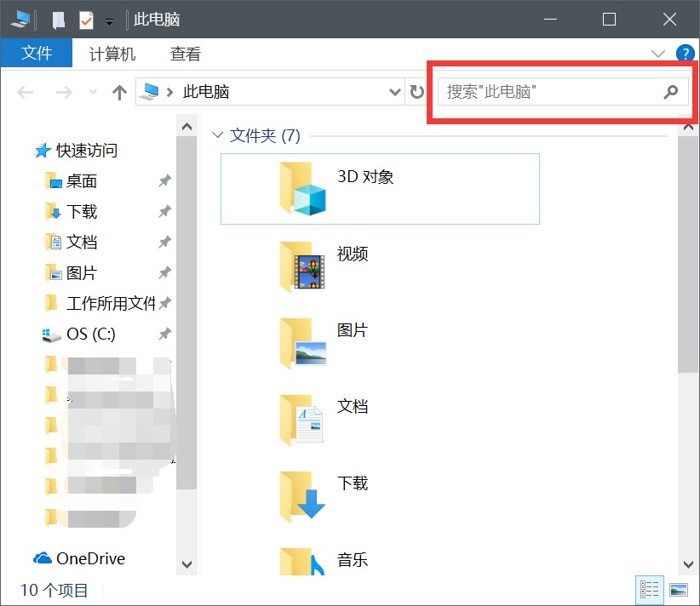This screenshot has height=606, width=700.
Task: Switch to the 查看 ribbon tab
Action: [x=186, y=54]
